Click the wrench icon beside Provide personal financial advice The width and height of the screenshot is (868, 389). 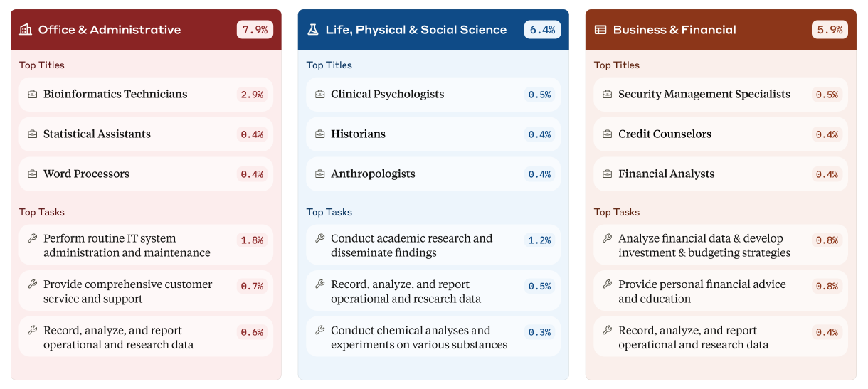[608, 284]
